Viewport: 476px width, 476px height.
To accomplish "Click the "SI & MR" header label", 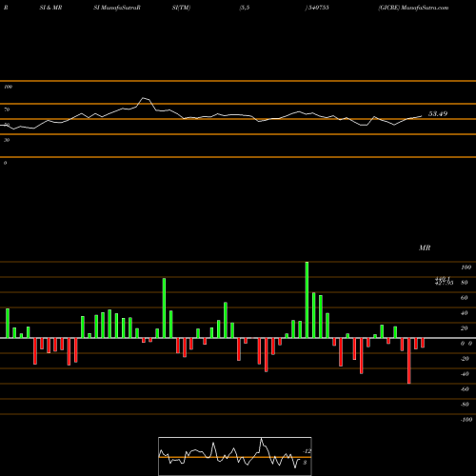I will click(x=50, y=8).
